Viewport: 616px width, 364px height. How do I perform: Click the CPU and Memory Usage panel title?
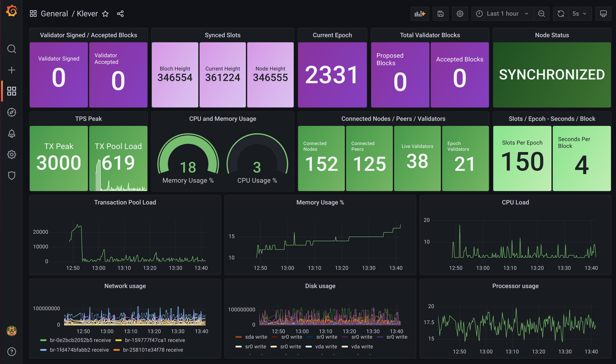(223, 119)
